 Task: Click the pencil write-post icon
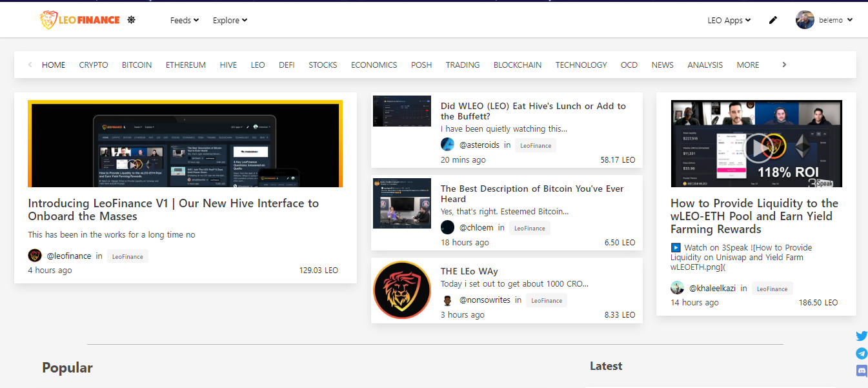773,20
